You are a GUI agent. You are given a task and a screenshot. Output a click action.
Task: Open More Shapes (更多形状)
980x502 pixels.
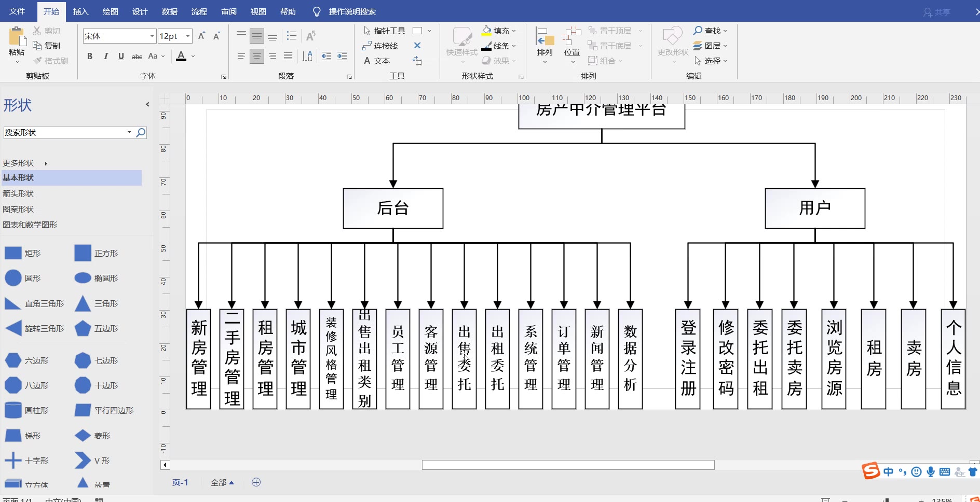tap(25, 163)
